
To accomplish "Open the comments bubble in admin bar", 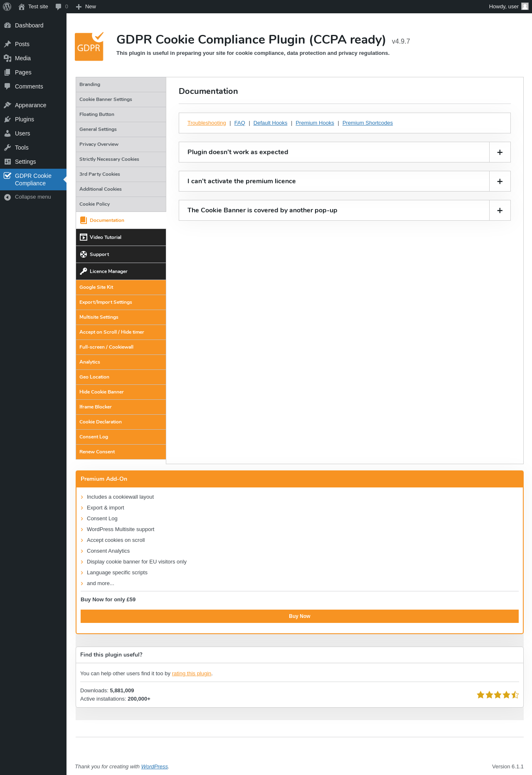I will 59,7.
